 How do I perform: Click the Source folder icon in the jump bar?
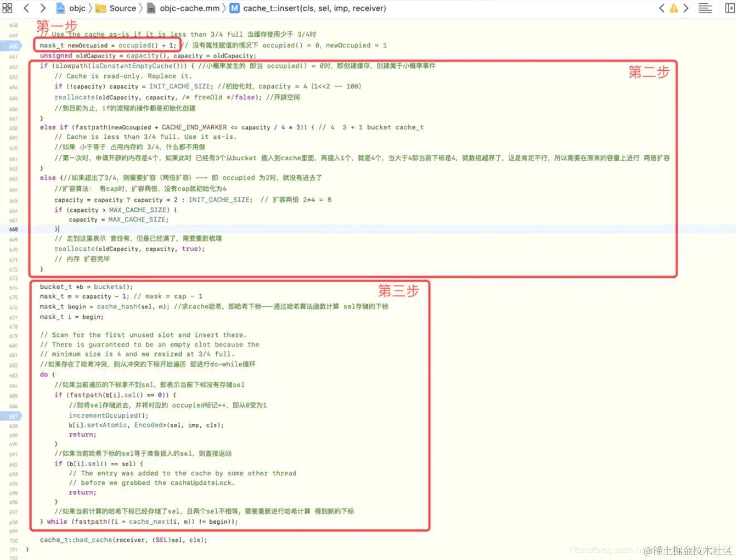[x=101, y=8]
